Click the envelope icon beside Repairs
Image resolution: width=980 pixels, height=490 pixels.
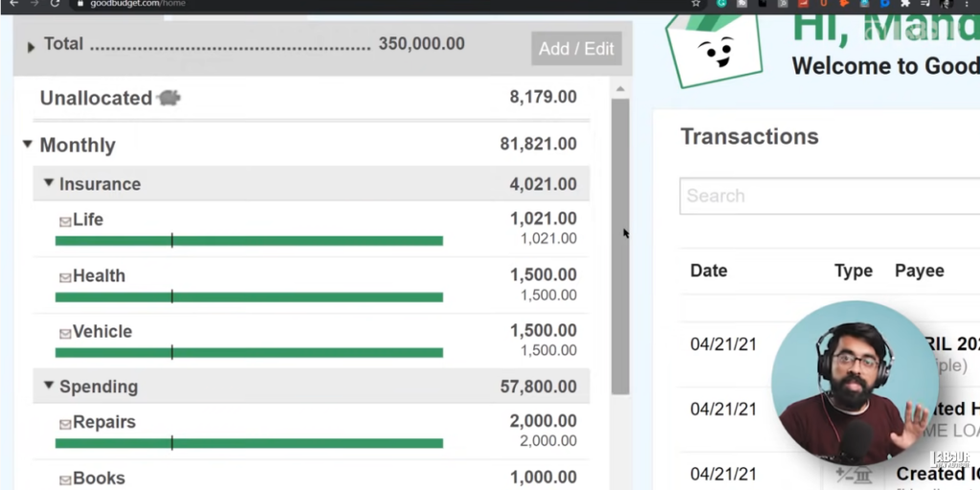tap(65, 424)
